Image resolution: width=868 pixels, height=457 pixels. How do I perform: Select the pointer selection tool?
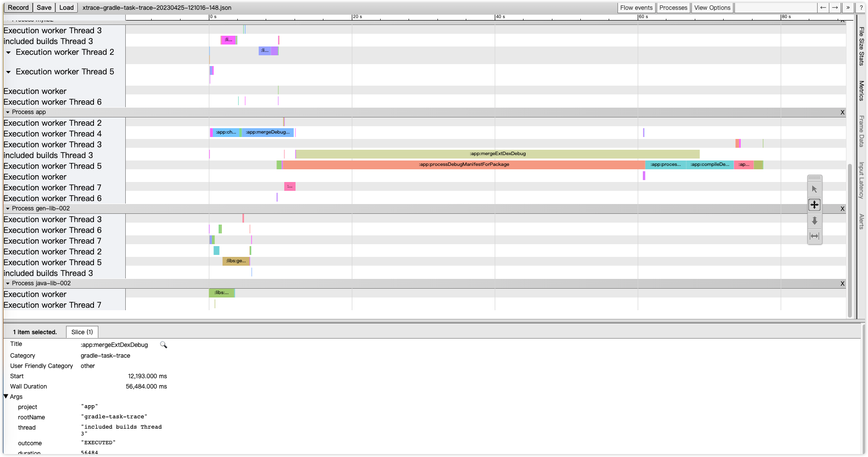pyautogui.click(x=814, y=189)
